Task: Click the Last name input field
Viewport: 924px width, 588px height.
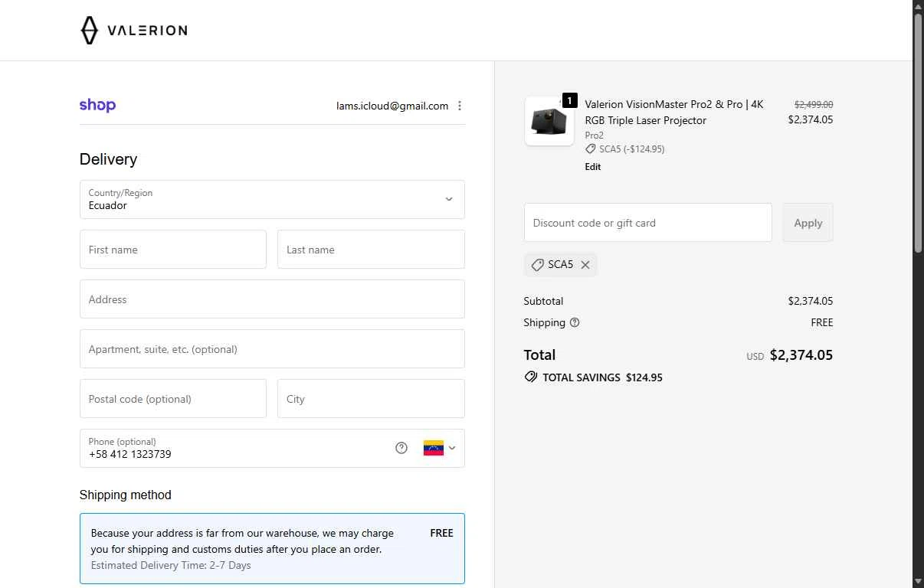Action: [371, 250]
